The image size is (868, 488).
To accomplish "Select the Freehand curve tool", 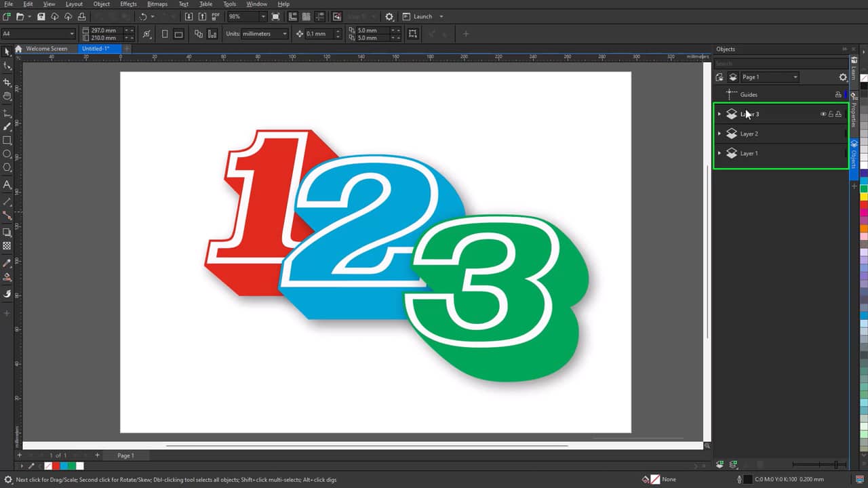I will (7, 113).
